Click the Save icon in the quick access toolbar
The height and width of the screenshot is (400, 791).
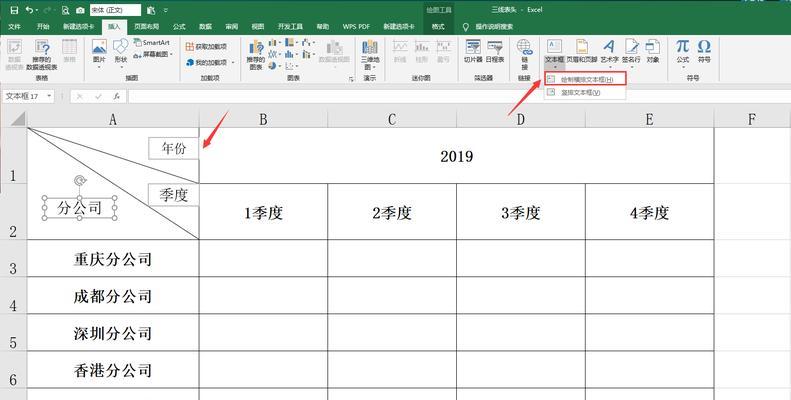click(14, 10)
